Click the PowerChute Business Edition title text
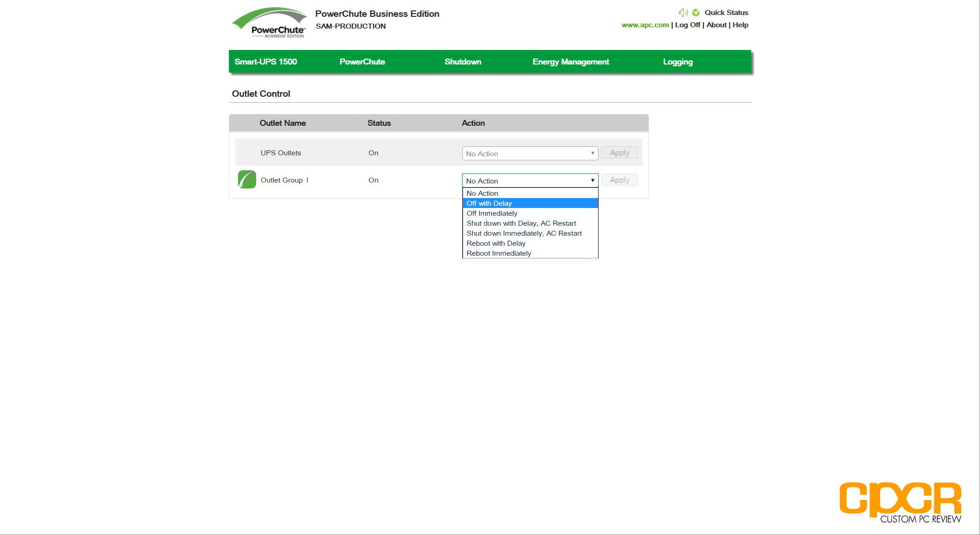980x535 pixels. [x=377, y=14]
